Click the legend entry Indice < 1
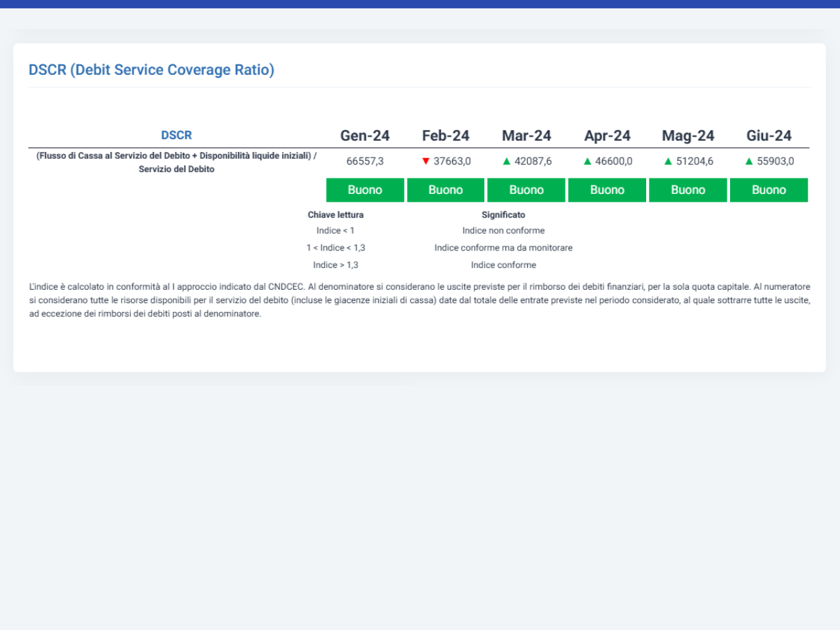This screenshot has width=840, height=630. pyautogui.click(x=336, y=230)
